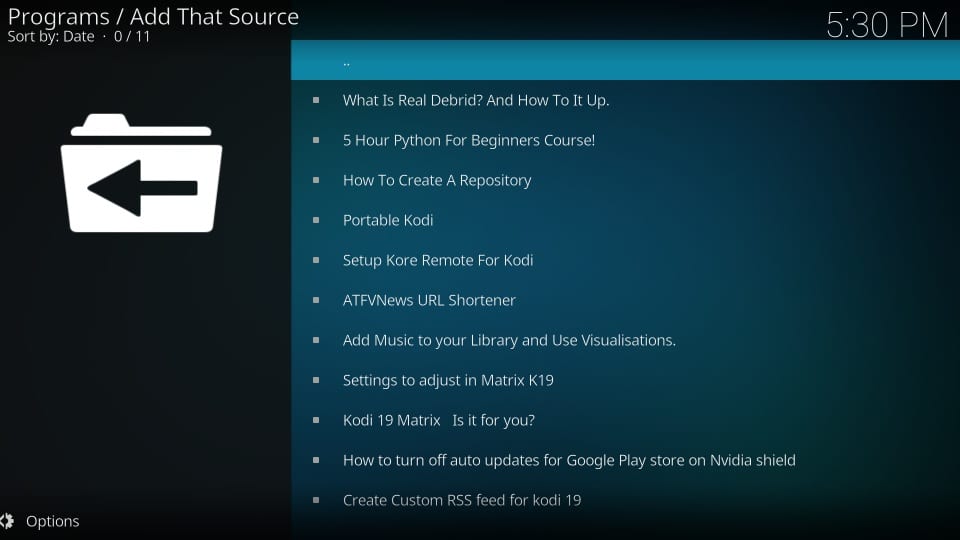Click the bullet icon beside ATFVNews URL Shortener
960x540 pixels.
pyautogui.click(x=316, y=300)
